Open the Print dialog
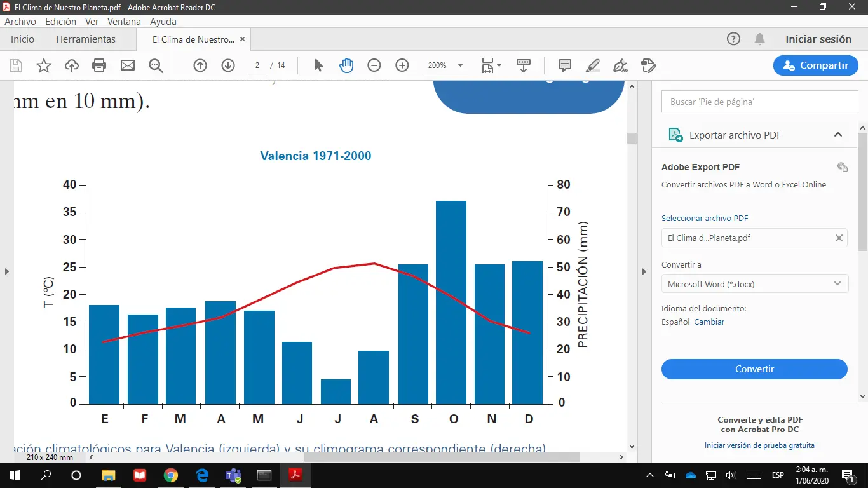Screen dimensions: 868x488 [x=99, y=65]
